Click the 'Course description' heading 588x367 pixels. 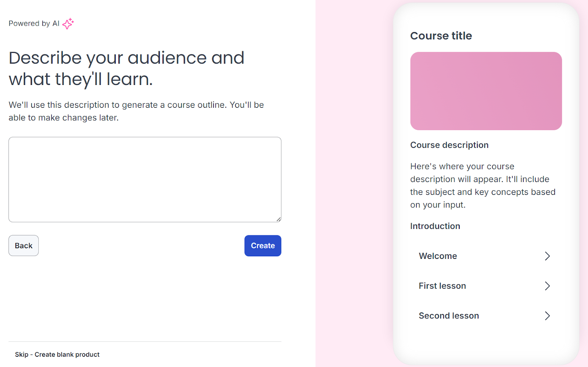[449, 145]
